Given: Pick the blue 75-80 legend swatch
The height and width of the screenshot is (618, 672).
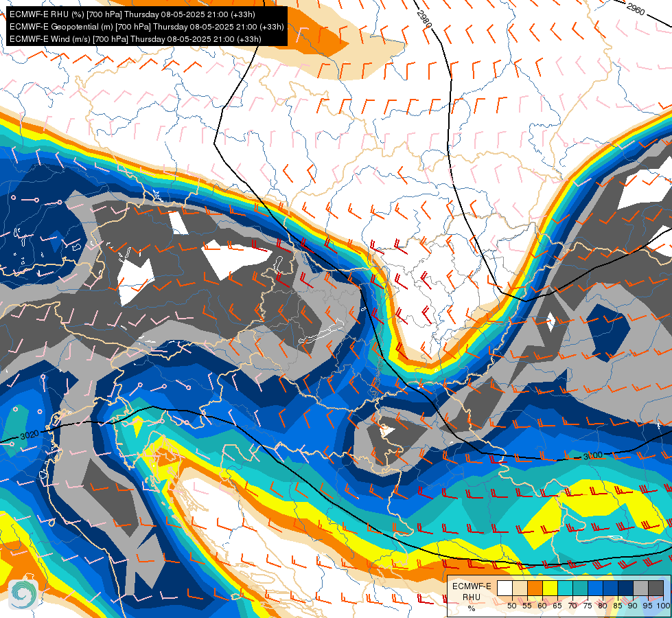Looking at the screenshot, I should [x=596, y=588].
